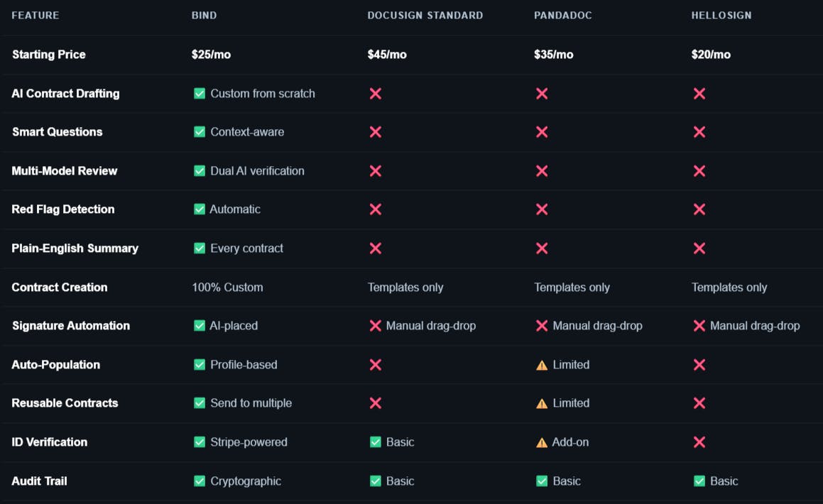Click the checkmark beside Stripe-powered
This screenshot has height=504, width=823.
[200, 442]
